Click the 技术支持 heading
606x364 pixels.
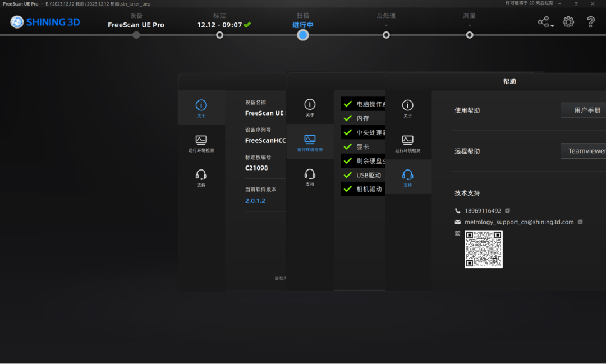point(467,193)
